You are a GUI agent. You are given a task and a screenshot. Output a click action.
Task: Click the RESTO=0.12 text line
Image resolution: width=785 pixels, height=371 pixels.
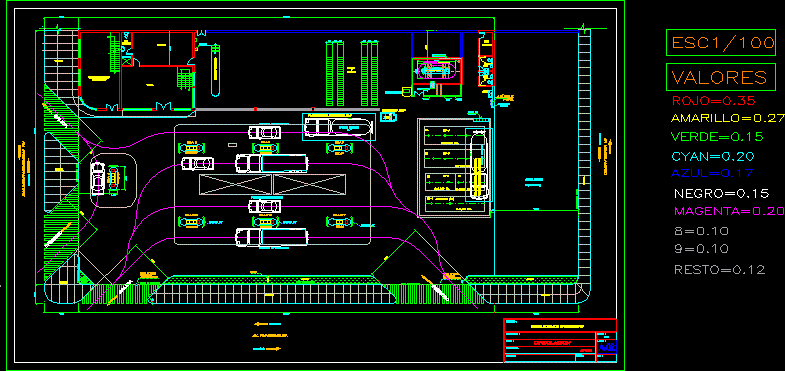click(x=719, y=270)
